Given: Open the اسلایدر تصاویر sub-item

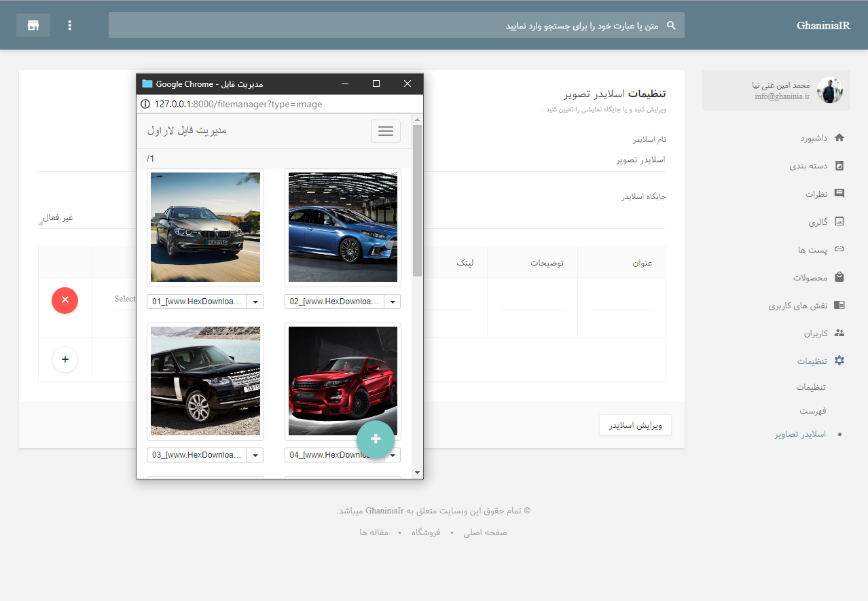Looking at the screenshot, I should pos(800,434).
